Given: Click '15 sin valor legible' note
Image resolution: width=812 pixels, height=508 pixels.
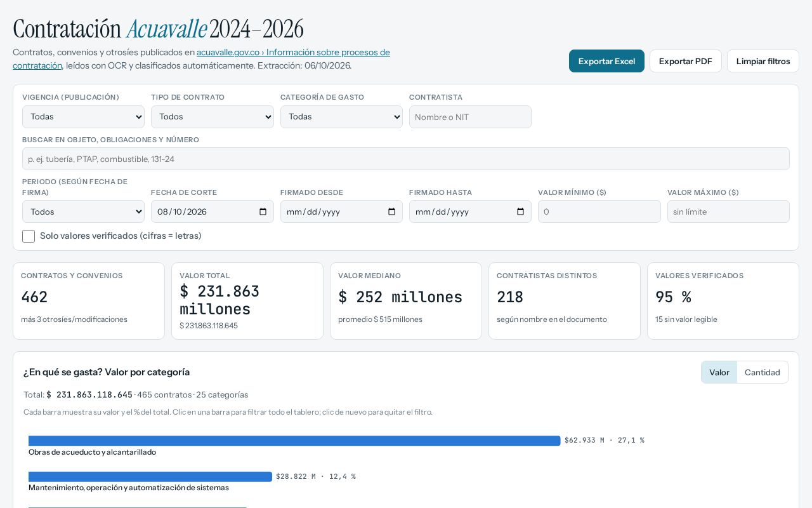Looking at the screenshot, I should [686, 319].
